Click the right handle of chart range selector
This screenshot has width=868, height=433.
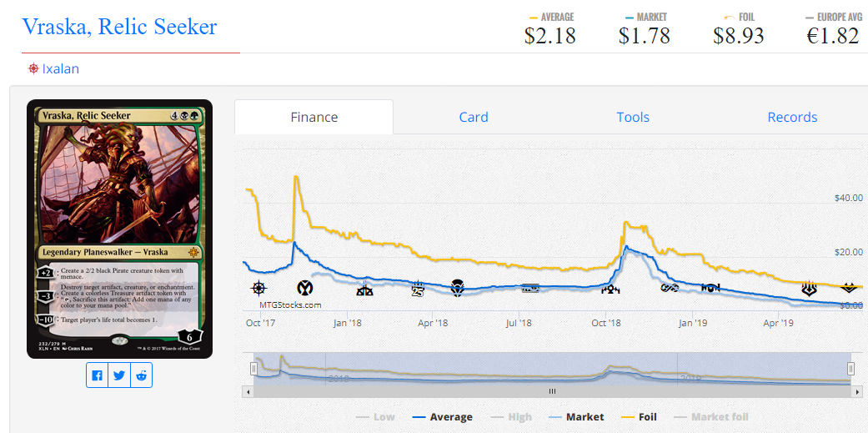[850, 368]
